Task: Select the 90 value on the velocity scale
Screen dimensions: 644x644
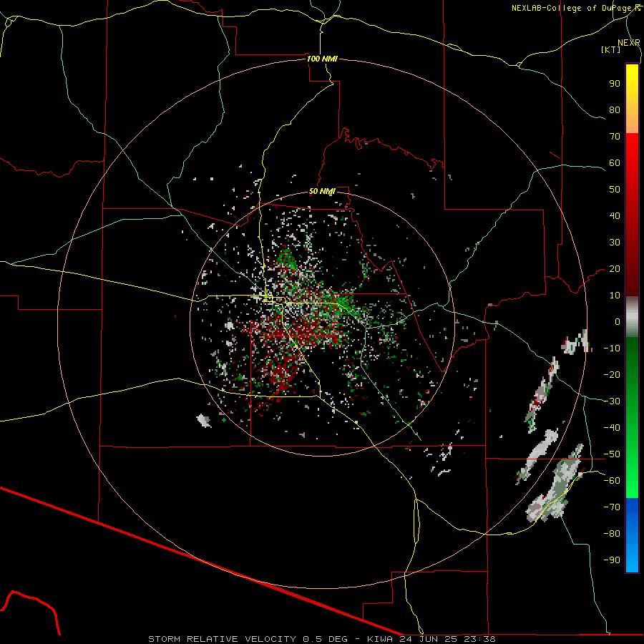Action: 615,84
